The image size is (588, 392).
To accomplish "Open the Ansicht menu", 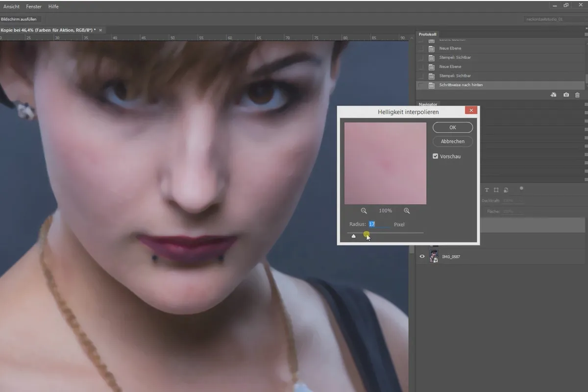I will pyautogui.click(x=11, y=6).
